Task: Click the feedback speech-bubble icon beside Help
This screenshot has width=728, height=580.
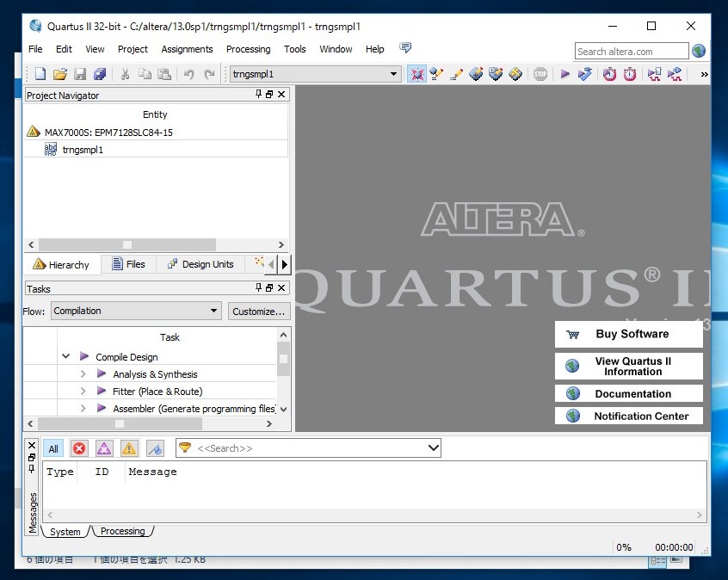Action: pyautogui.click(x=404, y=48)
